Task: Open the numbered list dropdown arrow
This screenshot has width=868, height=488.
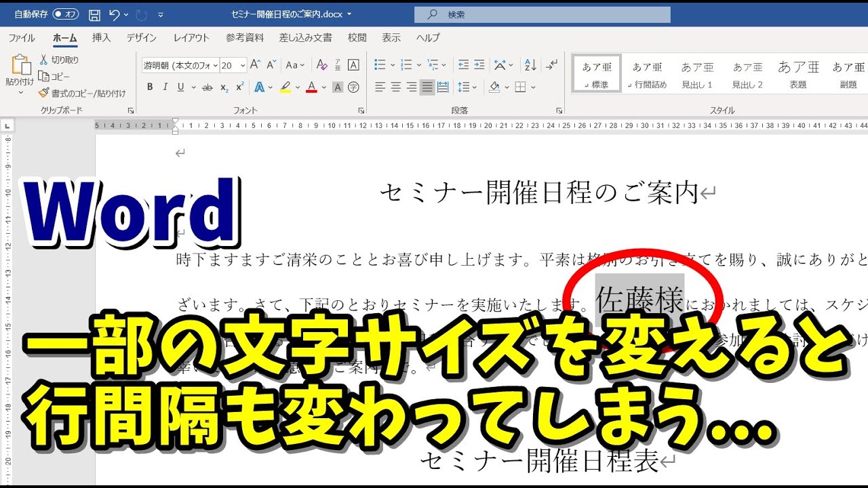Action: (x=418, y=65)
